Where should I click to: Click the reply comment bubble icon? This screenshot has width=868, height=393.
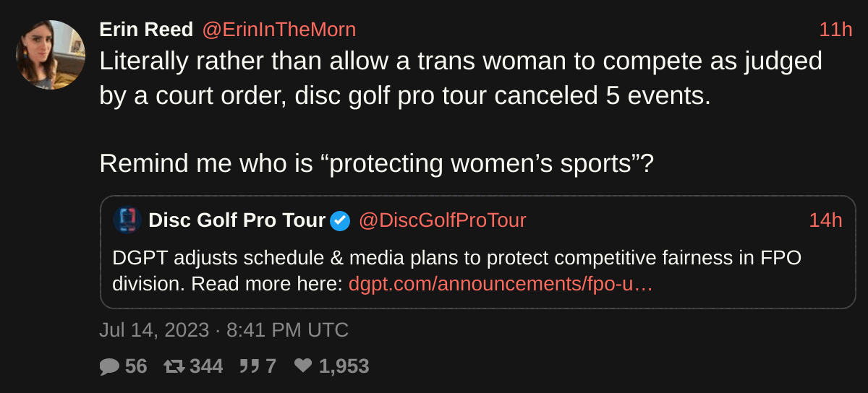[x=109, y=367]
